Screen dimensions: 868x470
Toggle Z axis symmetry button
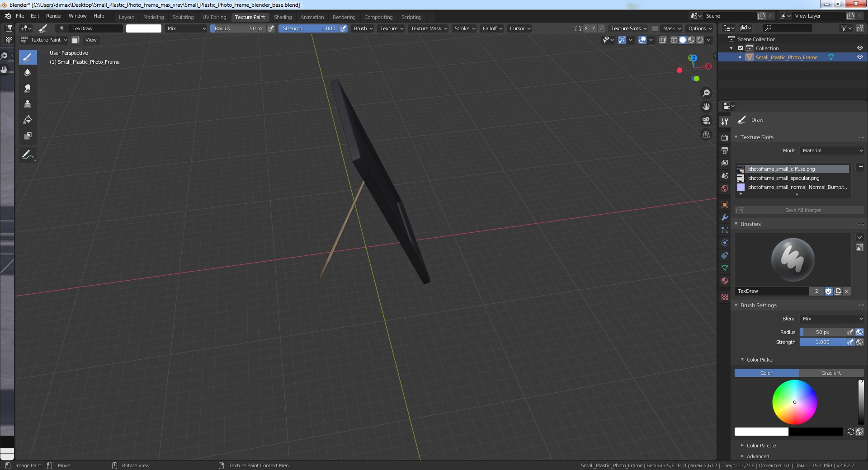(x=601, y=28)
